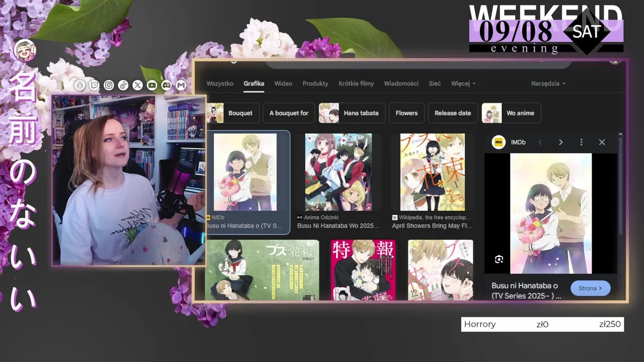
Task: Click the IMDb logo in the preview panel
Action: [x=499, y=142]
